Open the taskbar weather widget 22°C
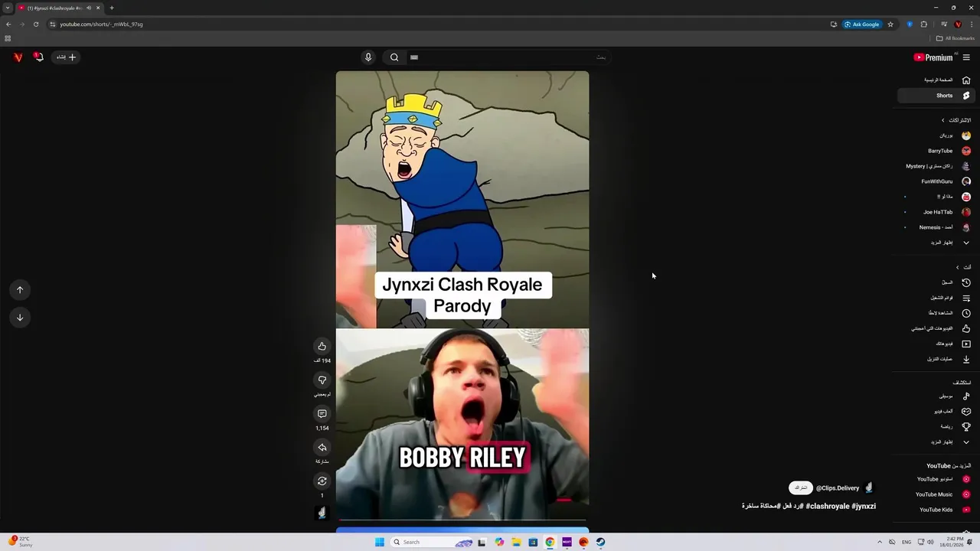The width and height of the screenshot is (980, 551). (x=21, y=542)
